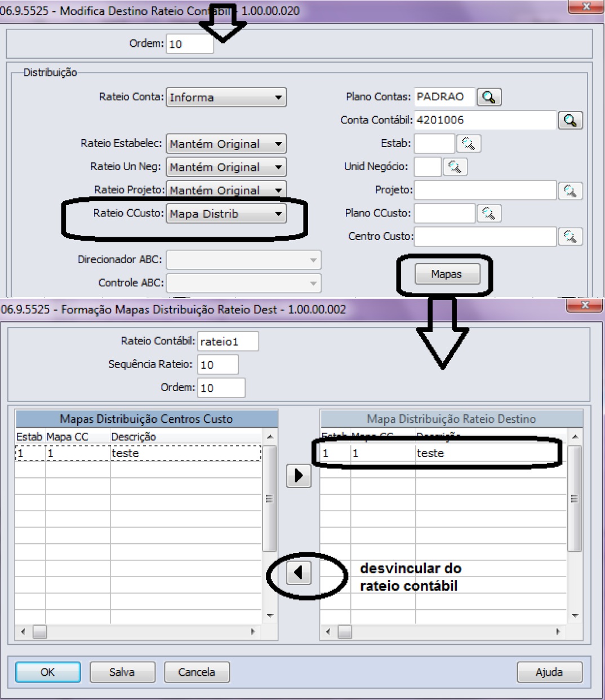The height and width of the screenshot is (700, 605).
Task: Click the Conta Contábil 4201006 field
Action: 485,120
